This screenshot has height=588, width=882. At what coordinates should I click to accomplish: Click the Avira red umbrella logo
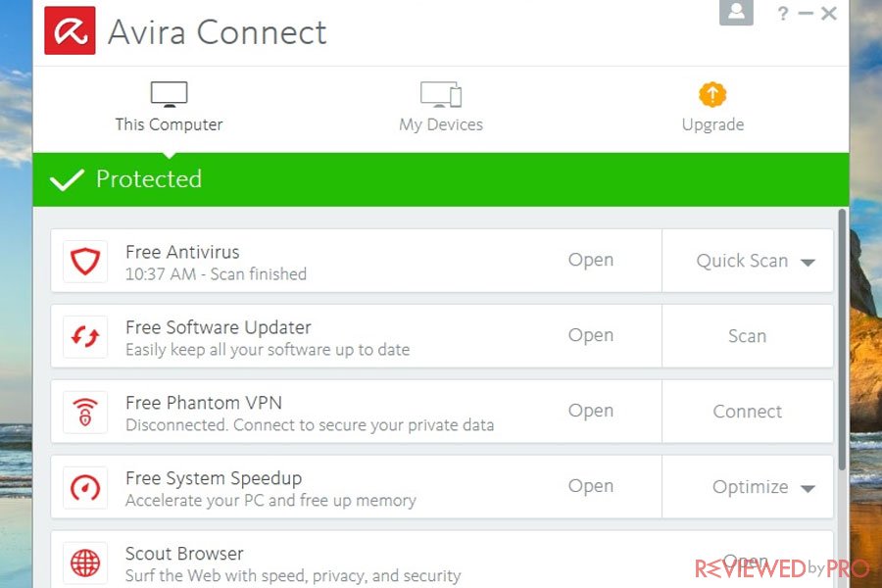tap(70, 31)
